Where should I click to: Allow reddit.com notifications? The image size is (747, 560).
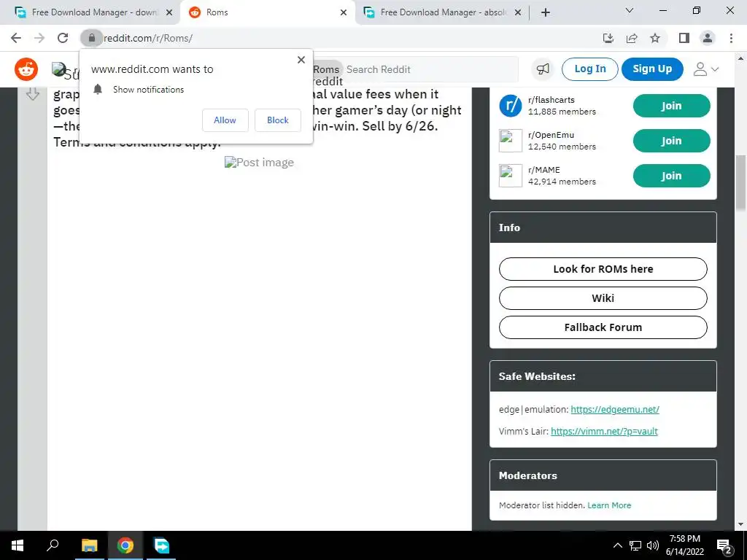pyautogui.click(x=225, y=120)
